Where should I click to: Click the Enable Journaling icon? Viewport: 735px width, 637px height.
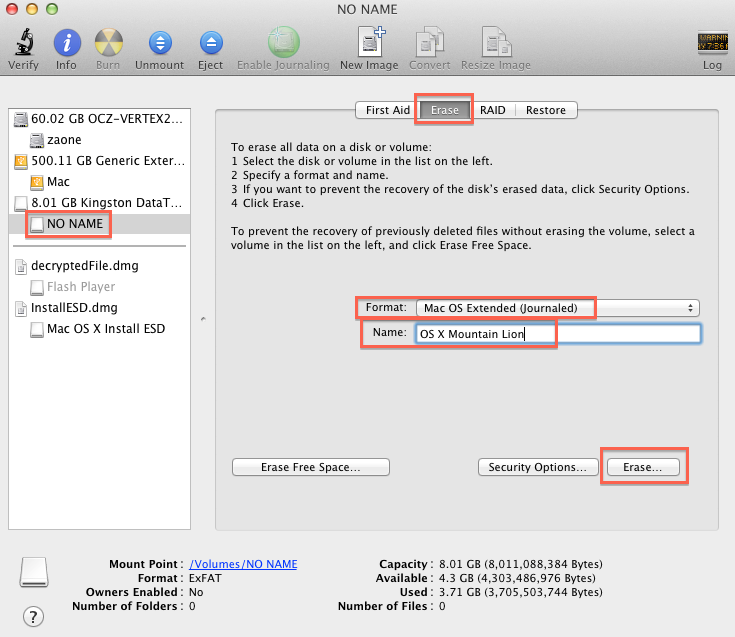[x=283, y=42]
